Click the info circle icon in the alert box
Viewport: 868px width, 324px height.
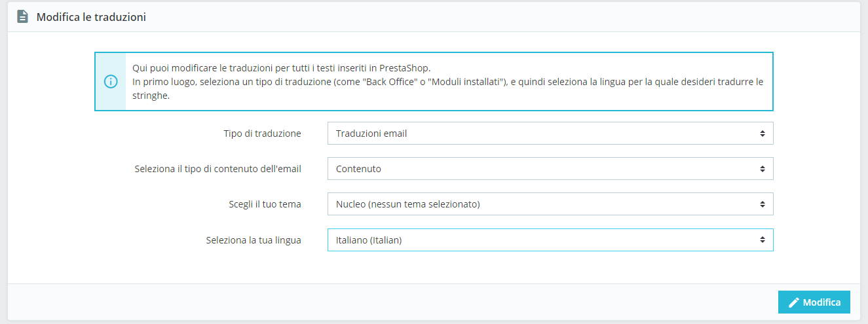pyautogui.click(x=111, y=82)
